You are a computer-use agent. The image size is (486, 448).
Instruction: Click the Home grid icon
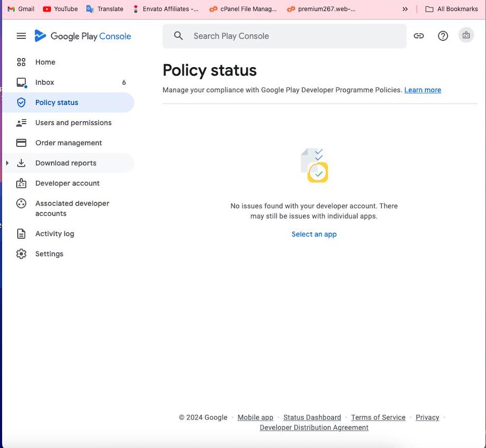pyautogui.click(x=21, y=62)
